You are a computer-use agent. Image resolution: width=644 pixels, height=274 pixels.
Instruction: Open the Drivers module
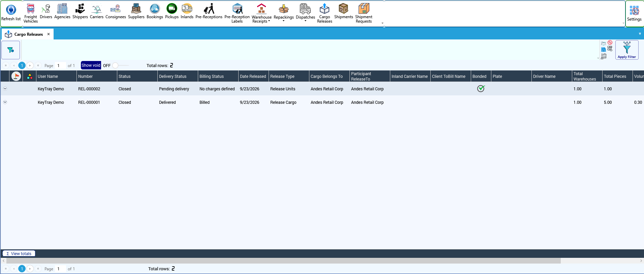tap(46, 11)
